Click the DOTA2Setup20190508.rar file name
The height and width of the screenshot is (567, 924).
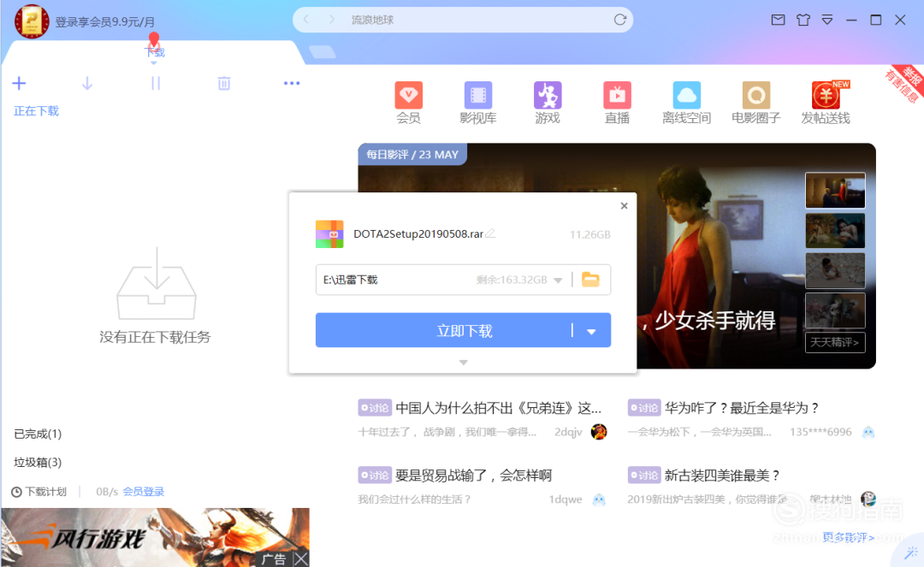pos(418,233)
